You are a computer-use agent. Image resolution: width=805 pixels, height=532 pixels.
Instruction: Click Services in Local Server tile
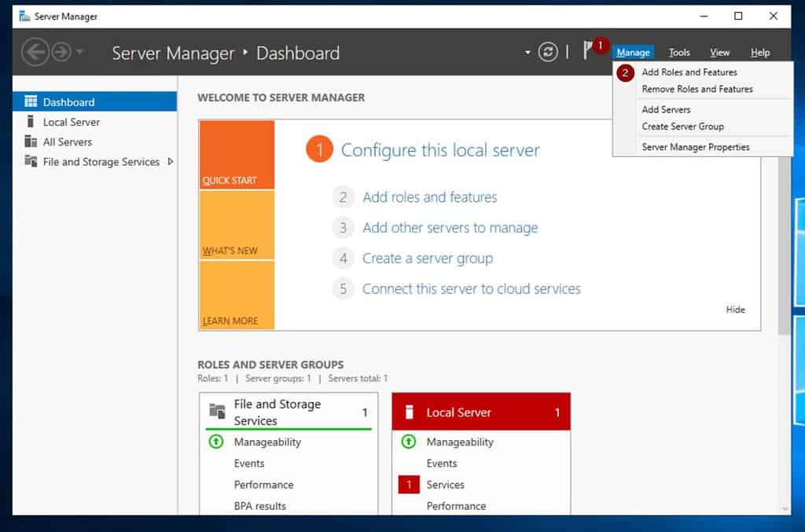(445, 485)
